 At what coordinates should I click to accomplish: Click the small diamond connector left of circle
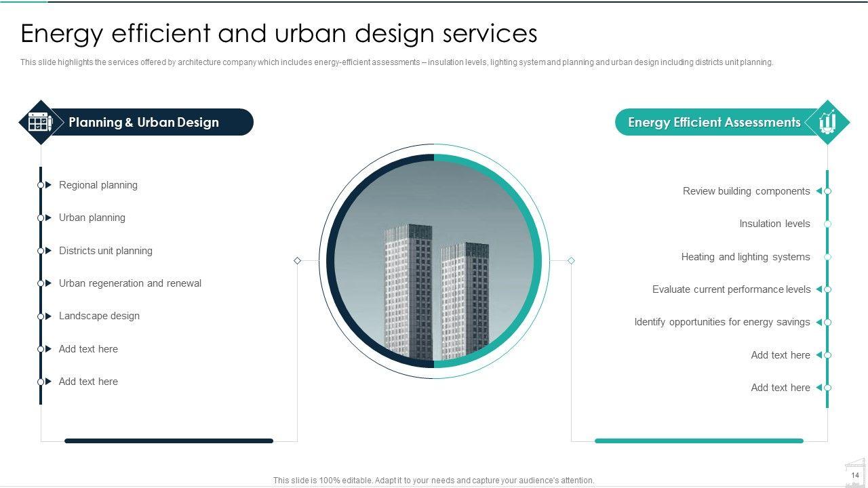[x=297, y=261]
